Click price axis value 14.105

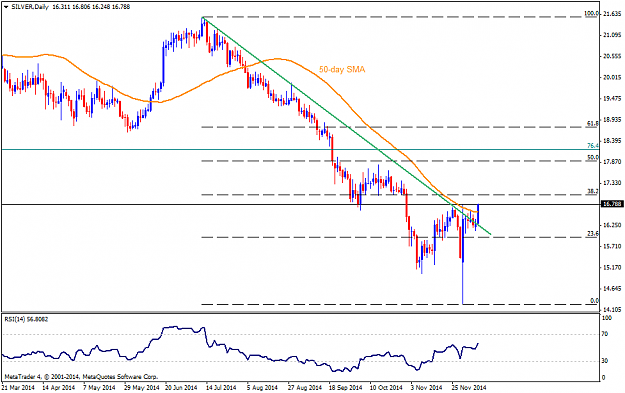(612, 310)
